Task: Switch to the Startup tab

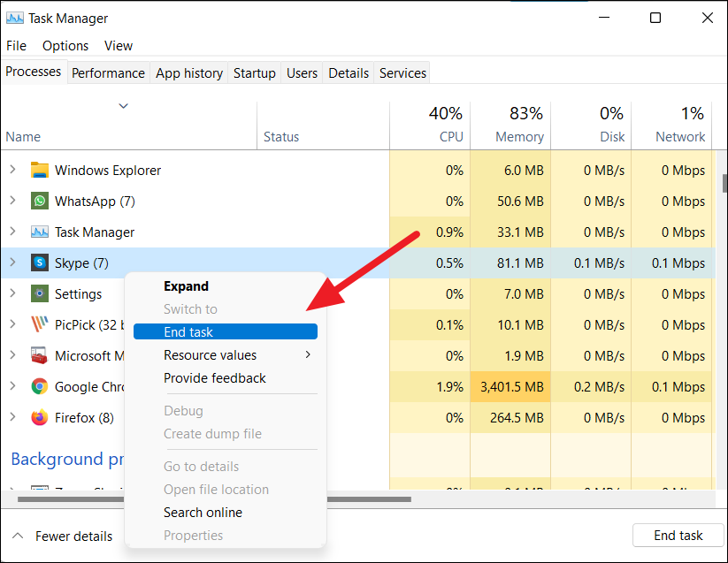Action: coord(255,73)
